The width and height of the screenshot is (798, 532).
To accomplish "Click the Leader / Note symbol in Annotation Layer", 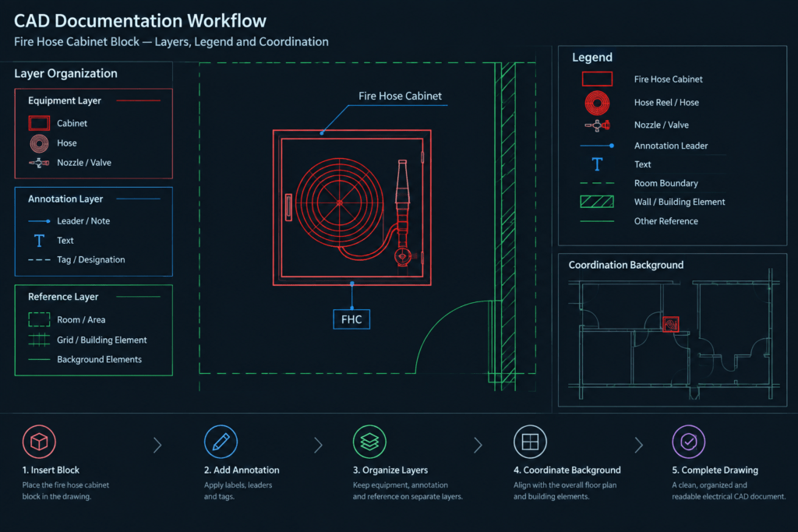I will [x=39, y=221].
